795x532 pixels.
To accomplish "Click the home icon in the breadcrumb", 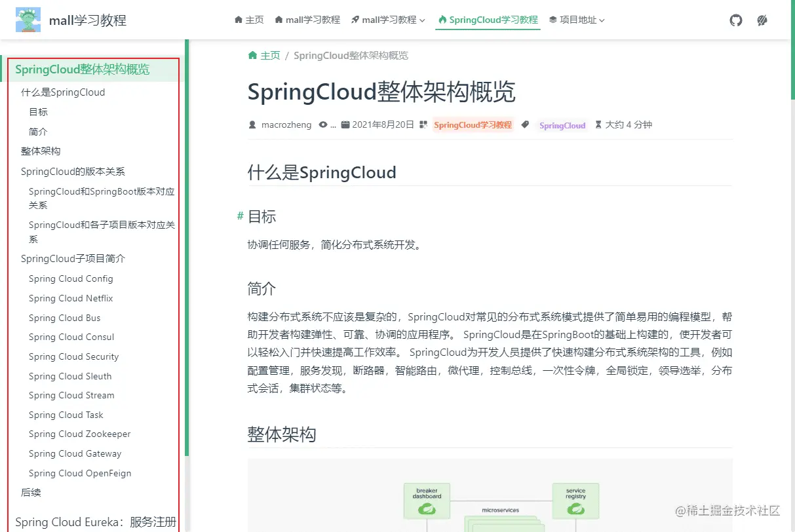I will coord(252,56).
